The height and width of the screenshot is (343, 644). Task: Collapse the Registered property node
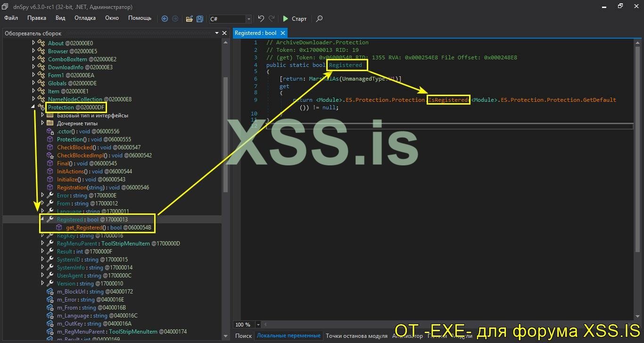42,219
